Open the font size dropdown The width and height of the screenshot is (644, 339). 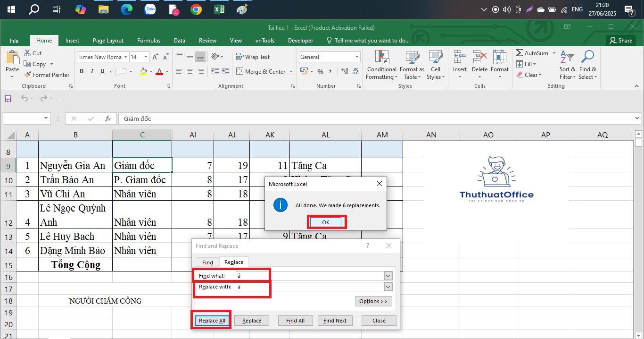click(x=146, y=57)
